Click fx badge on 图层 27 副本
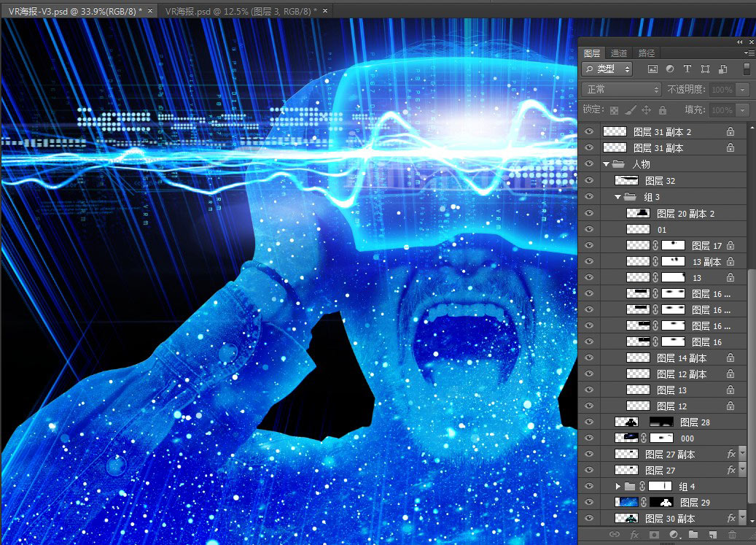 731,455
